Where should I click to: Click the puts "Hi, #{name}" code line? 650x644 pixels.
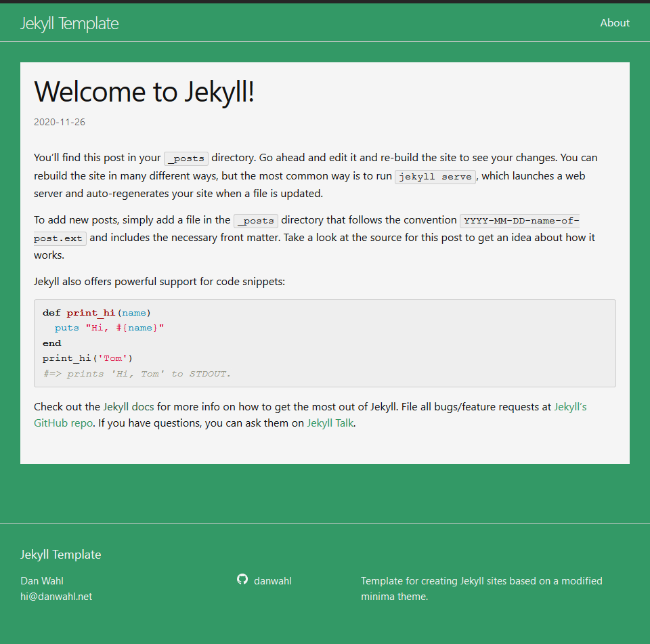(110, 328)
